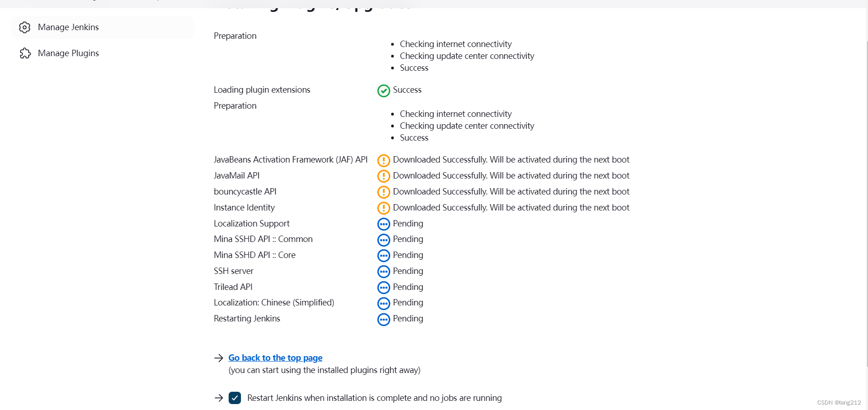Select the Mina SSHD API :: Common text
868x410 pixels.
coord(263,239)
